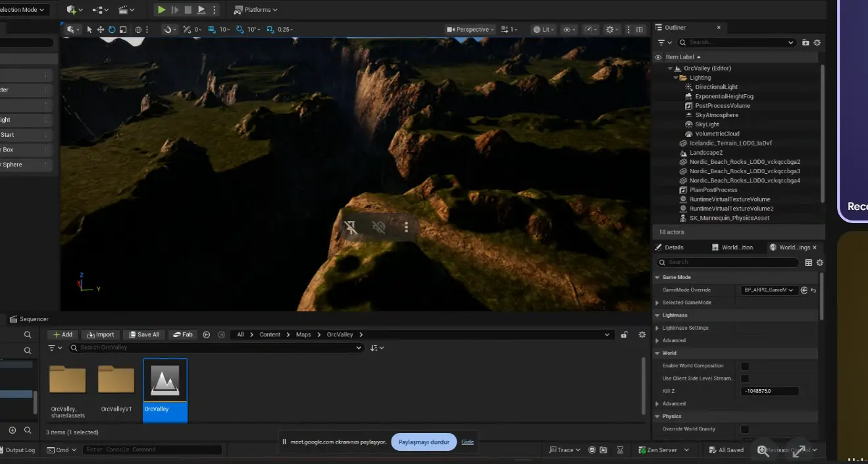The height and width of the screenshot is (464, 868).
Task: Click the Outliner create folder icon
Action: (805, 42)
